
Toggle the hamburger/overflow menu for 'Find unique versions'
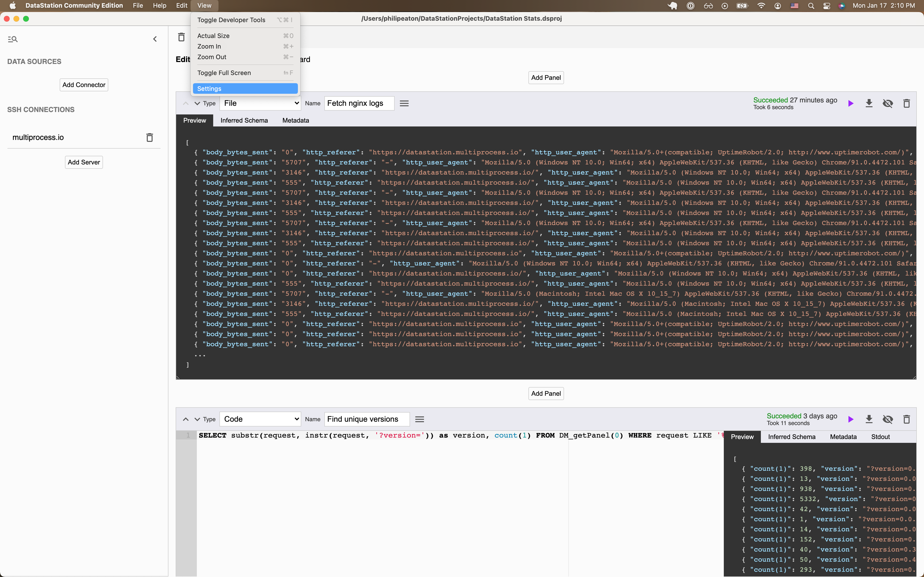[x=420, y=419]
